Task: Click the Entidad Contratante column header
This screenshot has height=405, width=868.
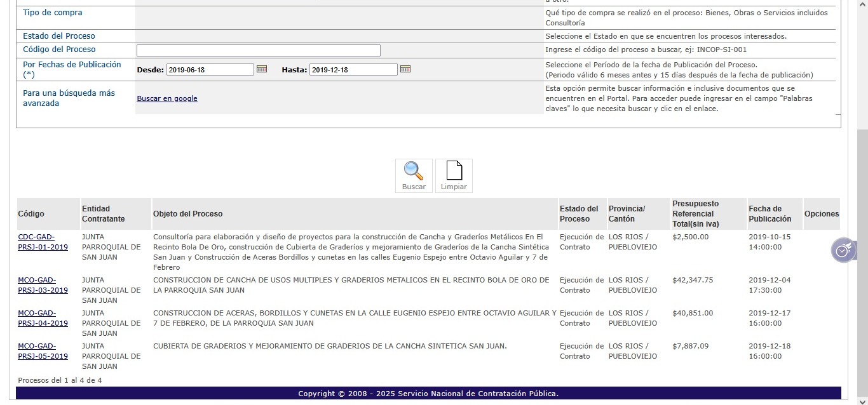Action: click(x=103, y=214)
